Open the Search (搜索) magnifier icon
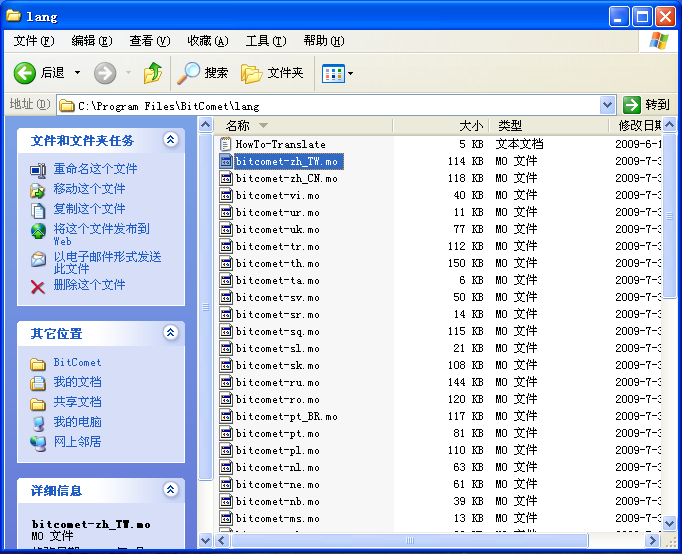682x554 pixels. [x=188, y=73]
